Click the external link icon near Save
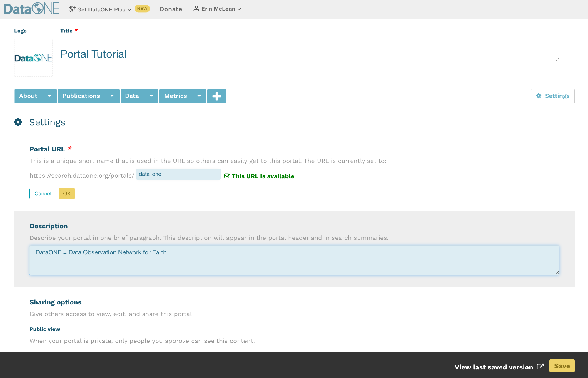 pyautogui.click(x=540, y=367)
